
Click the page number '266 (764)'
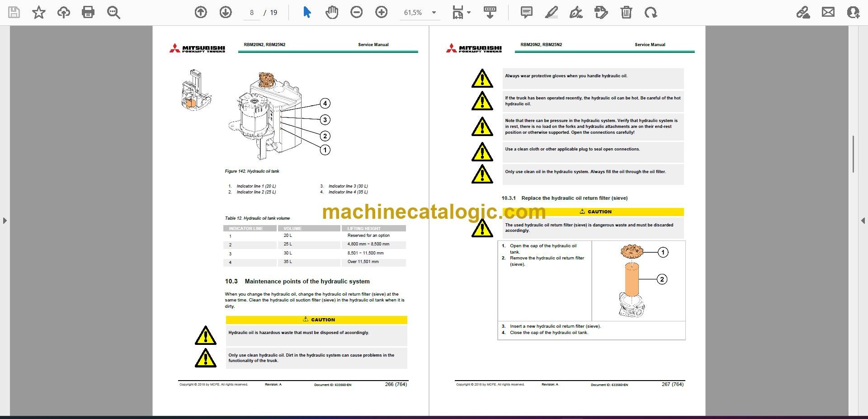tap(396, 384)
